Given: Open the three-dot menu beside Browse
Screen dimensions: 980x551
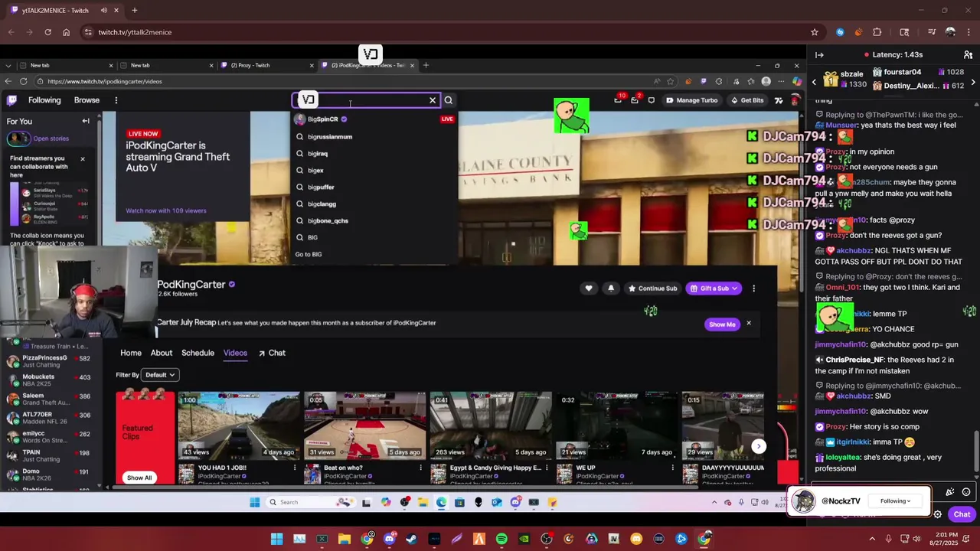Looking at the screenshot, I should [x=116, y=100].
